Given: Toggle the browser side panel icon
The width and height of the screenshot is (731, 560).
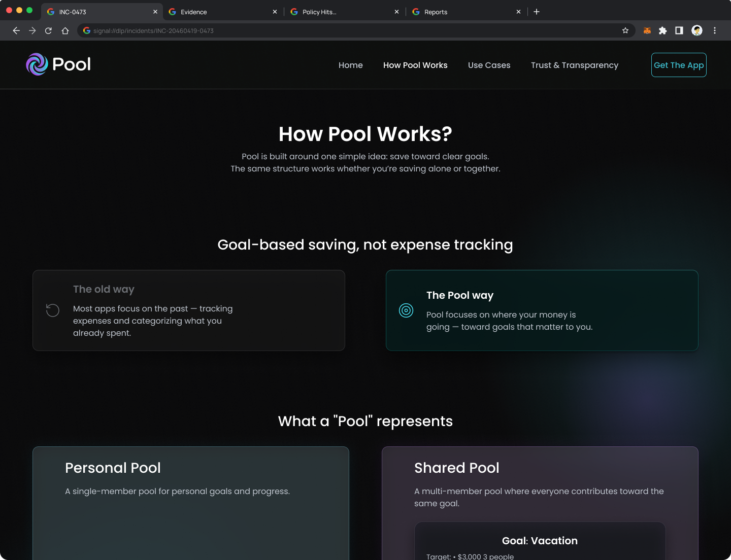Looking at the screenshot, I should click(x=679, y=31).
